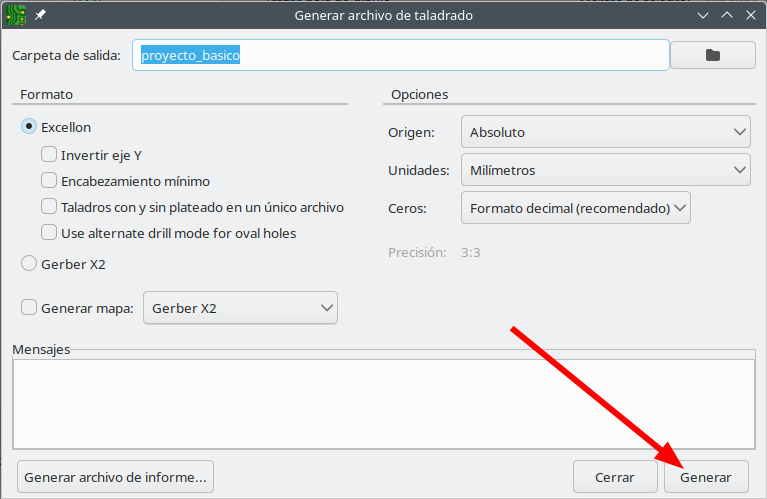
Task: Open the Ceros format dropdown
Action: [x=576, y=208]
